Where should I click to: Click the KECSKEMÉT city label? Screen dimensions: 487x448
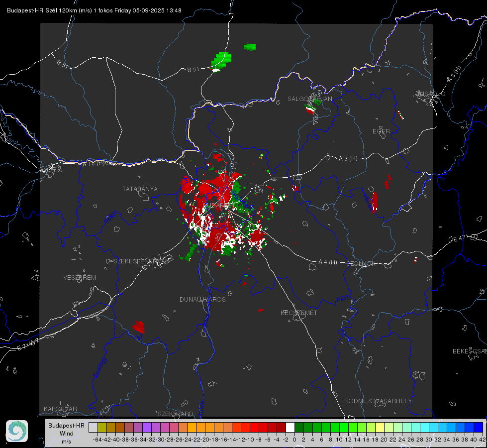pos(299,313)
